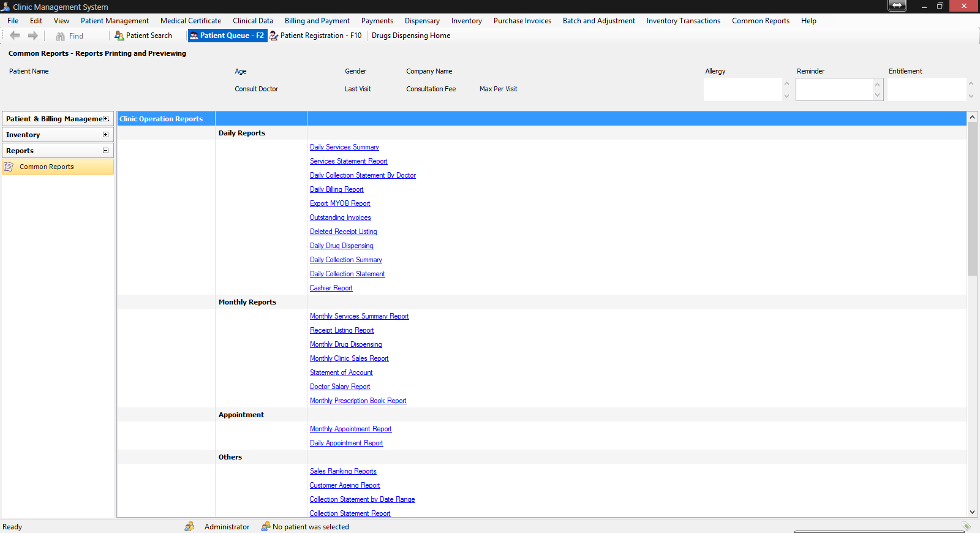Open the Inventory Transactions menu
Viewport: 980px width, 533px height.
[684, 21]
